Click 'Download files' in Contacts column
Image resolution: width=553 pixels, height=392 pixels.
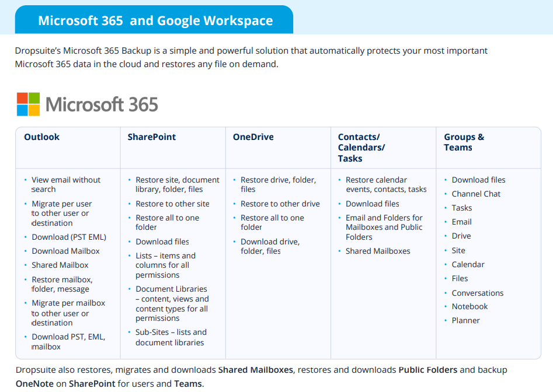pyautogui.click(x=373, y=204)
